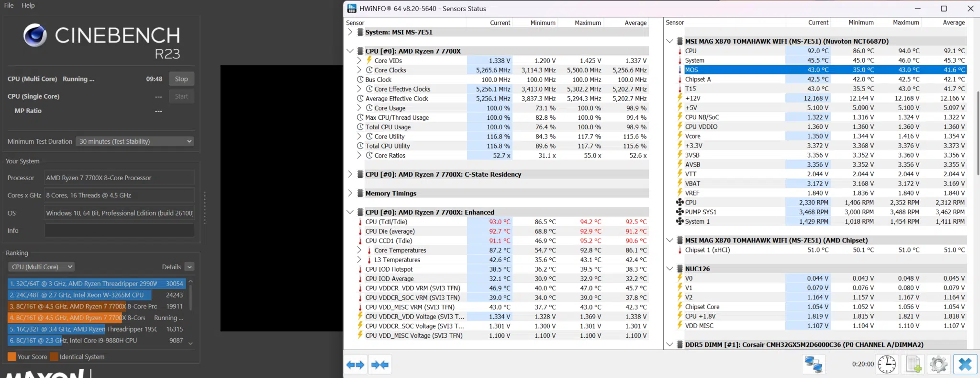Click the expand columns arrows button in HWiNFO
The height and width of the screenshot is (378, 980).
(356, 365)
